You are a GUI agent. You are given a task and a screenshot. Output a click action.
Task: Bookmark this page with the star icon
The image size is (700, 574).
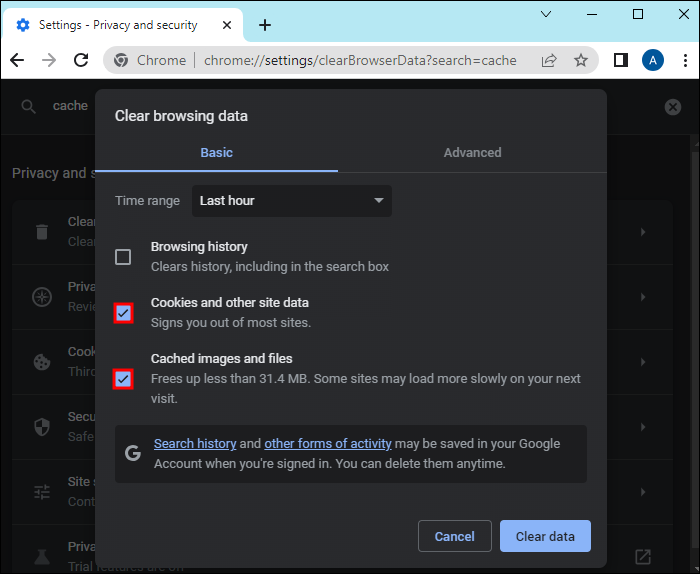(581, 60)
